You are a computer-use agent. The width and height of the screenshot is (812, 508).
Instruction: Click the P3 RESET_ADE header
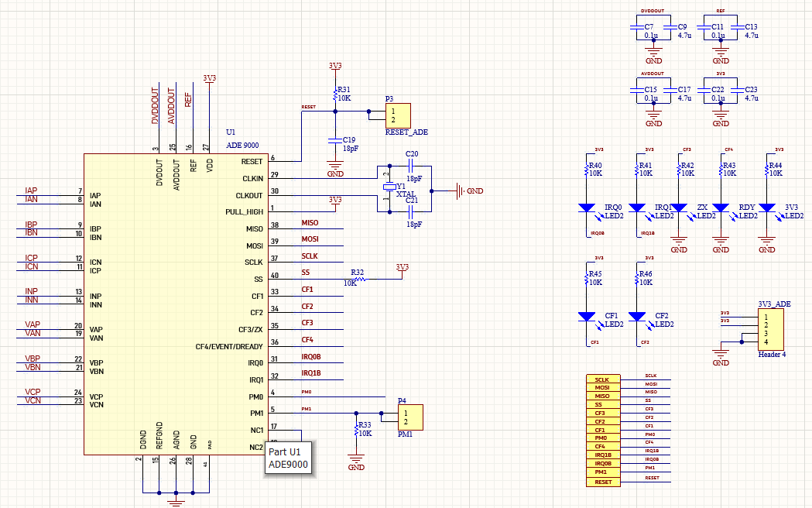coord(398,115)
